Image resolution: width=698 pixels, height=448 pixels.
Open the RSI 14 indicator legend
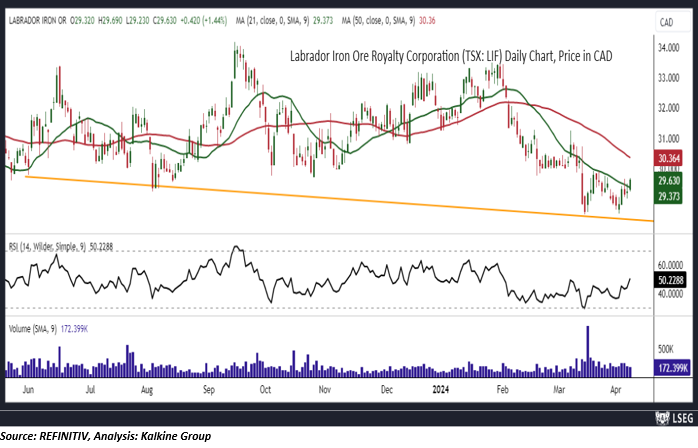tap(61, 246)
